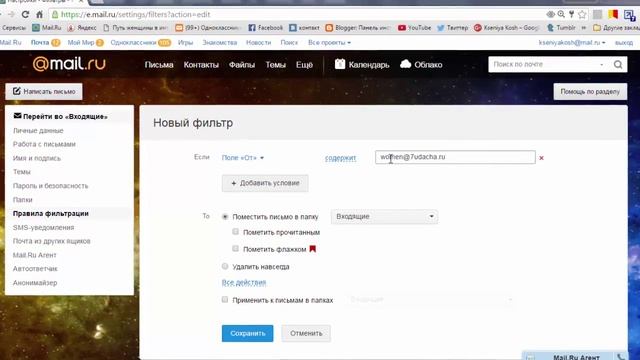Open Личные данные settings
The width and height of the screenshot is (640, 360).
coord(38,131)
